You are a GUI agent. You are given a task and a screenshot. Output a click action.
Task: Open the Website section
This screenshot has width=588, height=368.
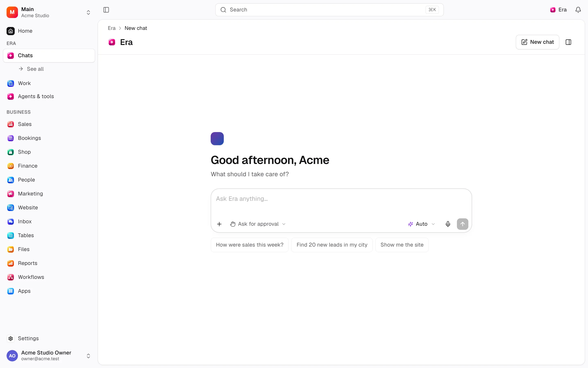pos(49,207)
